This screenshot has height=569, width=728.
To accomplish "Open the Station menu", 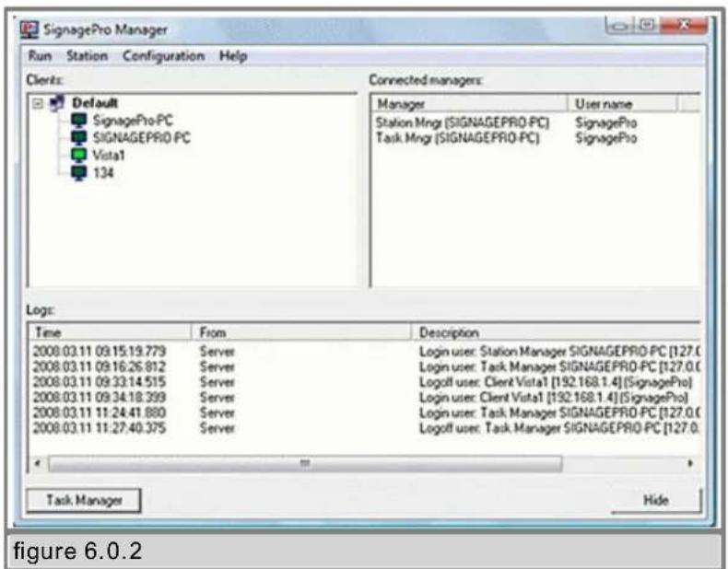I will point(87,56).
